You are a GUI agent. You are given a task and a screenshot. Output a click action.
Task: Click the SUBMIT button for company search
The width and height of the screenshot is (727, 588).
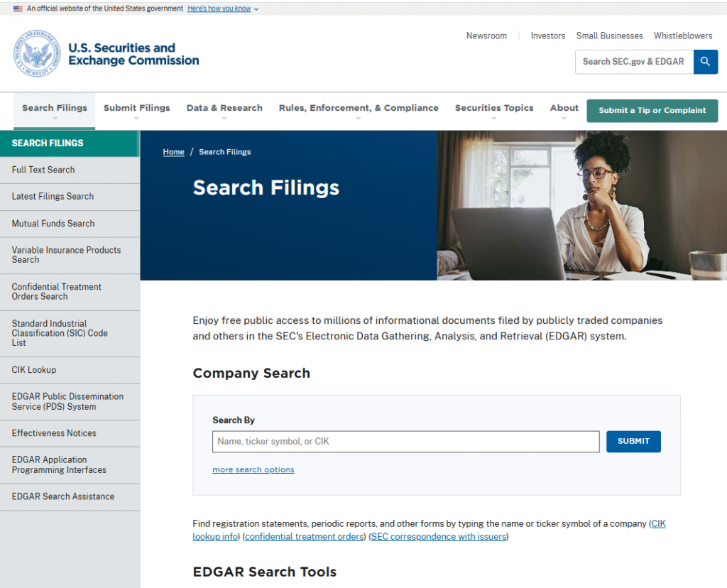point(633,442)
